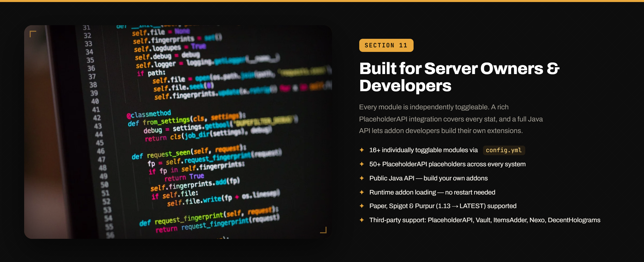Image resolution: width=644 pixels, height=262 pixels.
Task: Click paragraph line 'API lets addon developers build their own extensions.'
Action: [441, 131]
